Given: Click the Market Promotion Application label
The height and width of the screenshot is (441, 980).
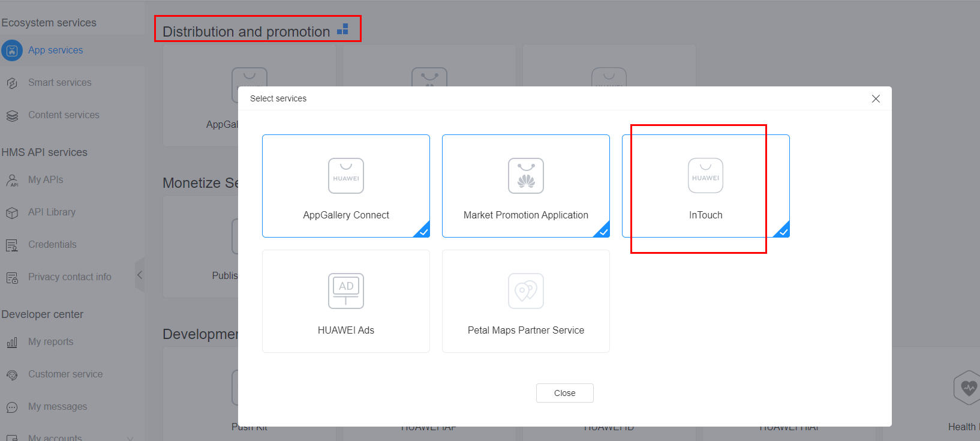Looking at the screenshot, I should [x=526, y=215].
